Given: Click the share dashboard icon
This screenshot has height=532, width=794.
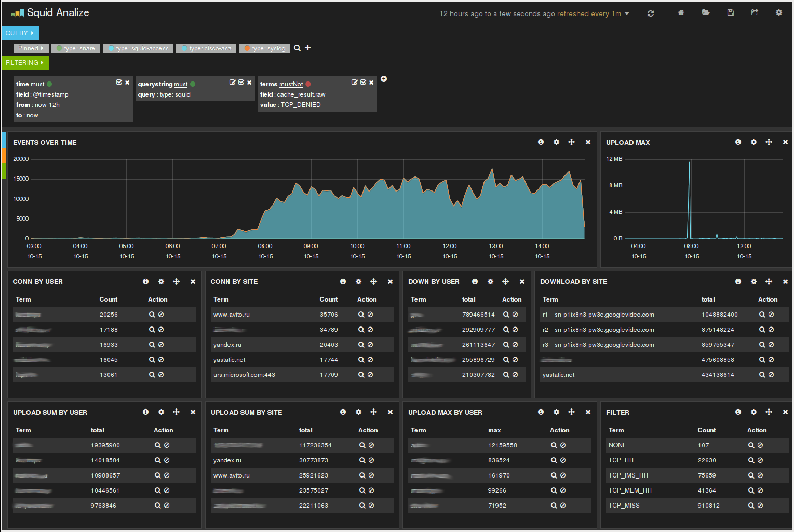Looking at the screenshot, I should tap(755, 12).
